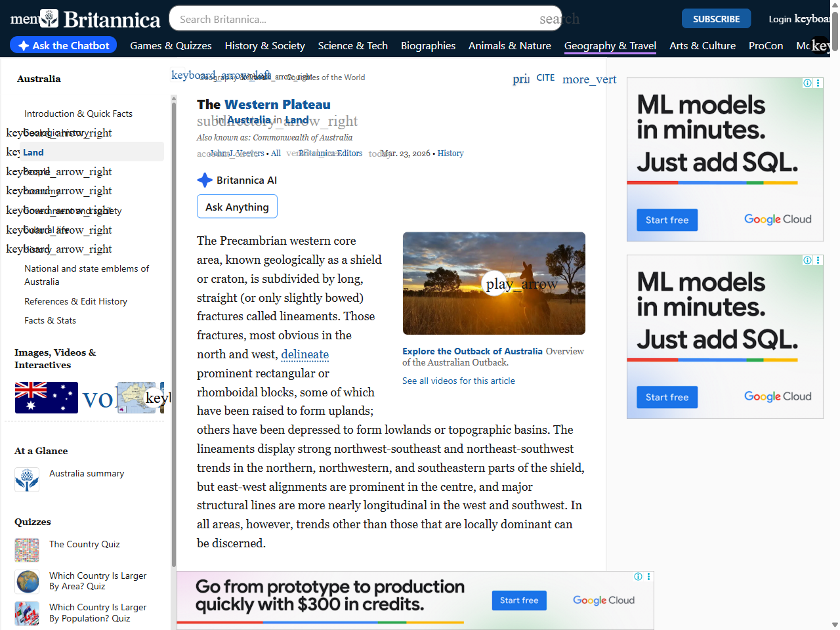Click the SUBSCRIBE button
This screenshot has height=630, width=840.
pos(716,18)
